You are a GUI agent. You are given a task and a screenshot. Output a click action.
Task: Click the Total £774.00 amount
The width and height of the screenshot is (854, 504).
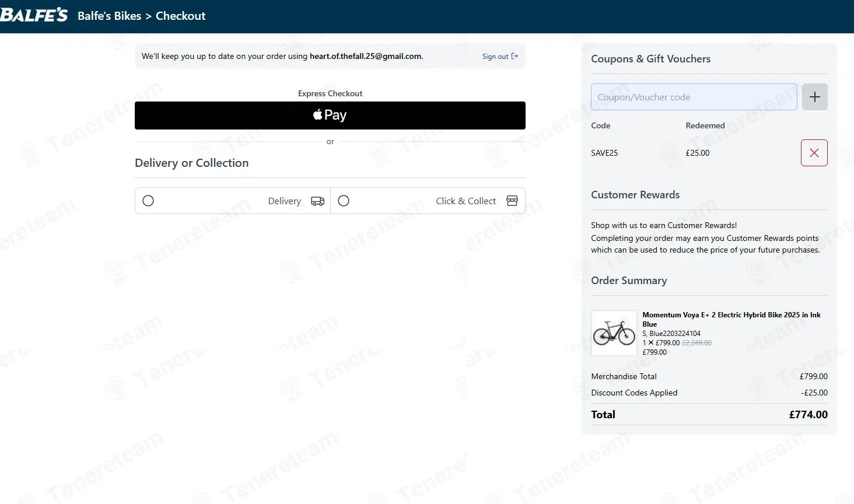(808, 415)
